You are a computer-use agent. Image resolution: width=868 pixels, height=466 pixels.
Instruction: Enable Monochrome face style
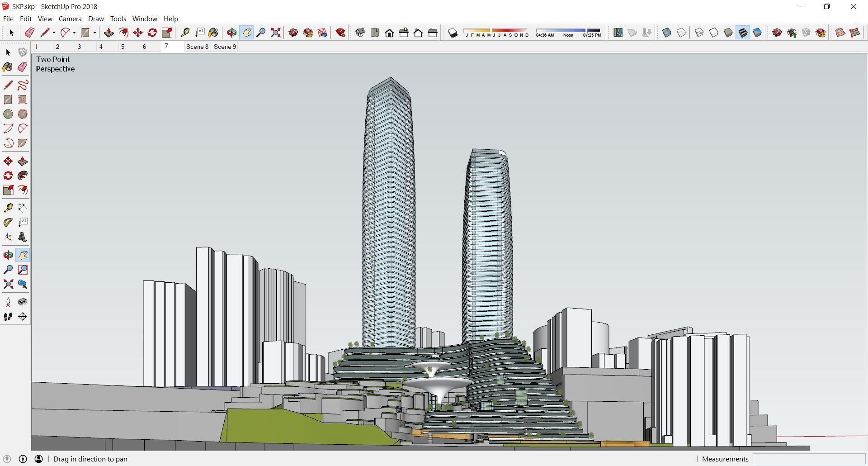pyautogui.click(x=758, y=32)
